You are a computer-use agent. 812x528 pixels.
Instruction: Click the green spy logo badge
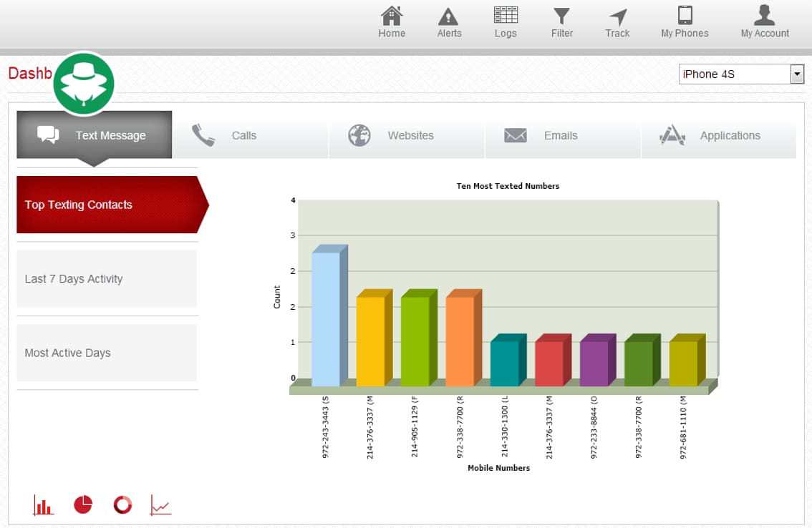click(84, 84)
